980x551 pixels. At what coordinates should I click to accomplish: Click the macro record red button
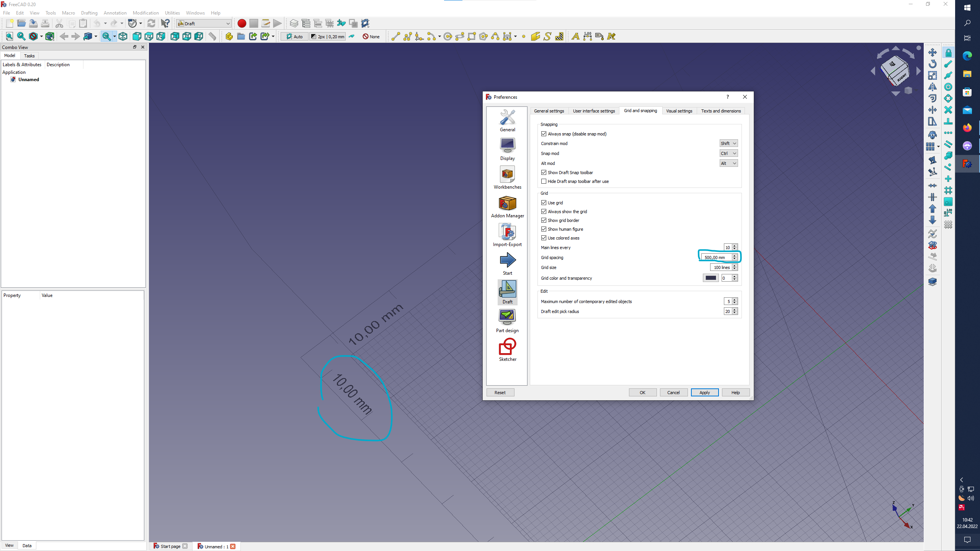242,23
